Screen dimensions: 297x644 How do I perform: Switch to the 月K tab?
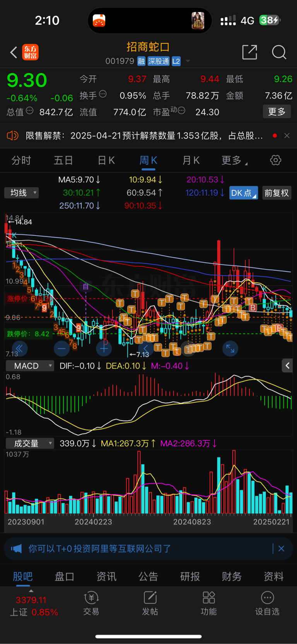click(191, 161)
